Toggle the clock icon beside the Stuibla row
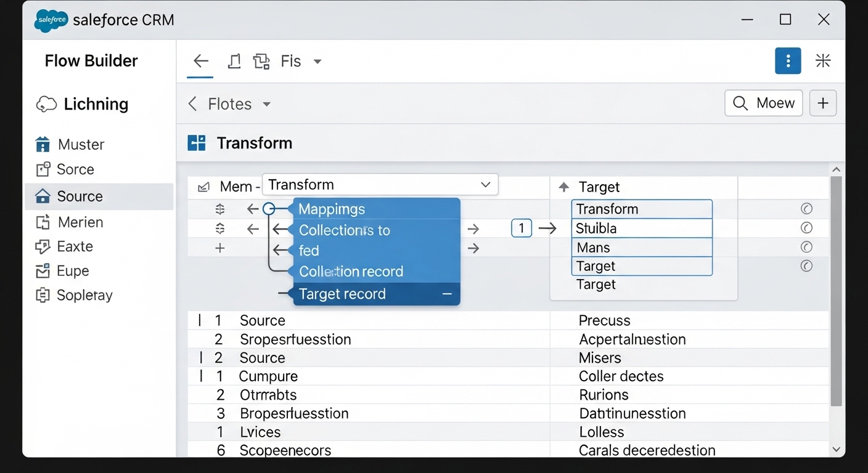The height and width of the screenshot is (473, 868). pyautogui.click(x=806, y=227)
